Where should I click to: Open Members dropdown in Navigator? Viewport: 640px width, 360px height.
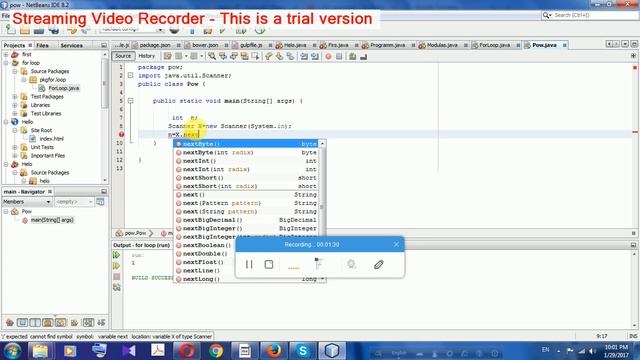point(27,202)
